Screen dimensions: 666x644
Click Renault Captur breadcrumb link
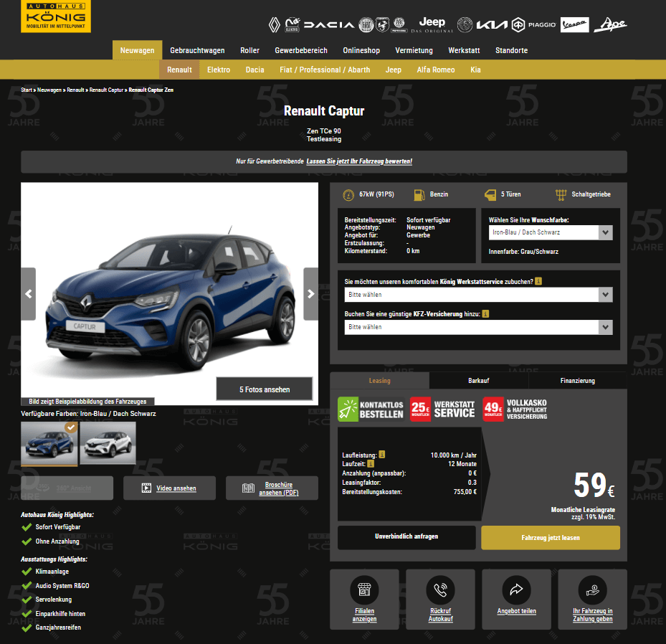[106, 90]
